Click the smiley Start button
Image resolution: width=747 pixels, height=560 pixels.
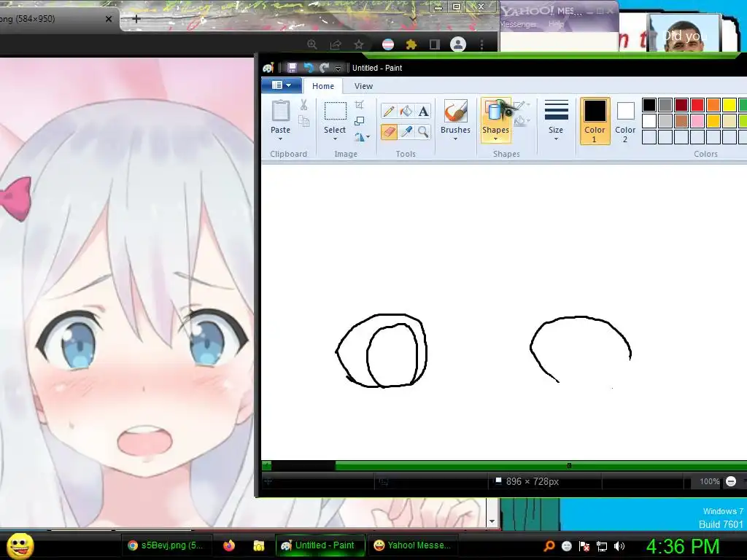click(x=20, y=545)
